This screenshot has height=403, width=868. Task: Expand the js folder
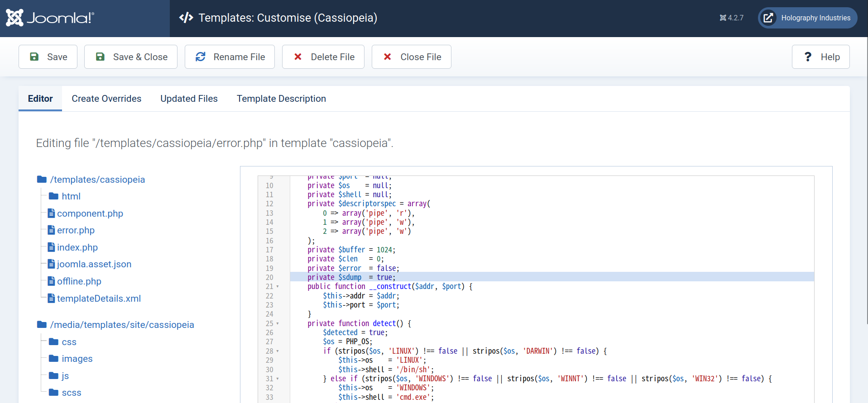pyautogui.click(x=65, y=376)
